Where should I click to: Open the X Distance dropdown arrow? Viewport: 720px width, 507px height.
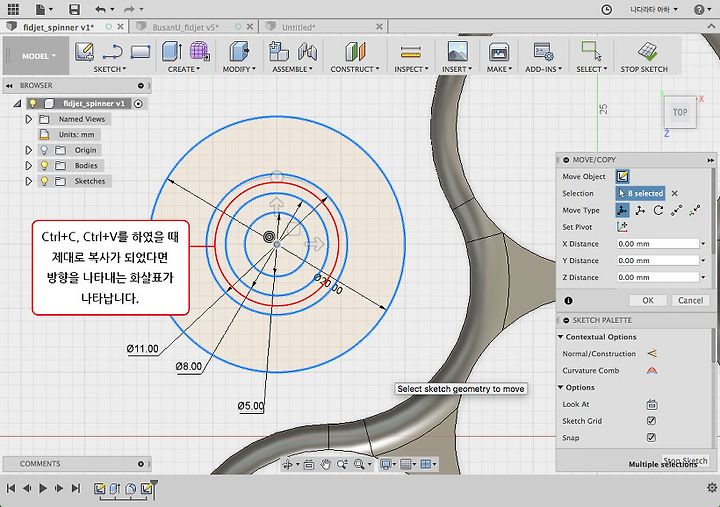pyautogui.click(x=703, y=243)
